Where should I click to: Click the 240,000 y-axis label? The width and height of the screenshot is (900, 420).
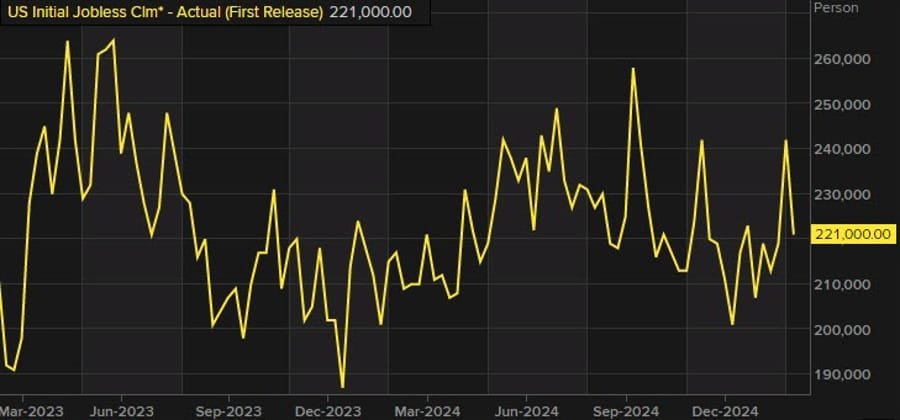(842, 150)
